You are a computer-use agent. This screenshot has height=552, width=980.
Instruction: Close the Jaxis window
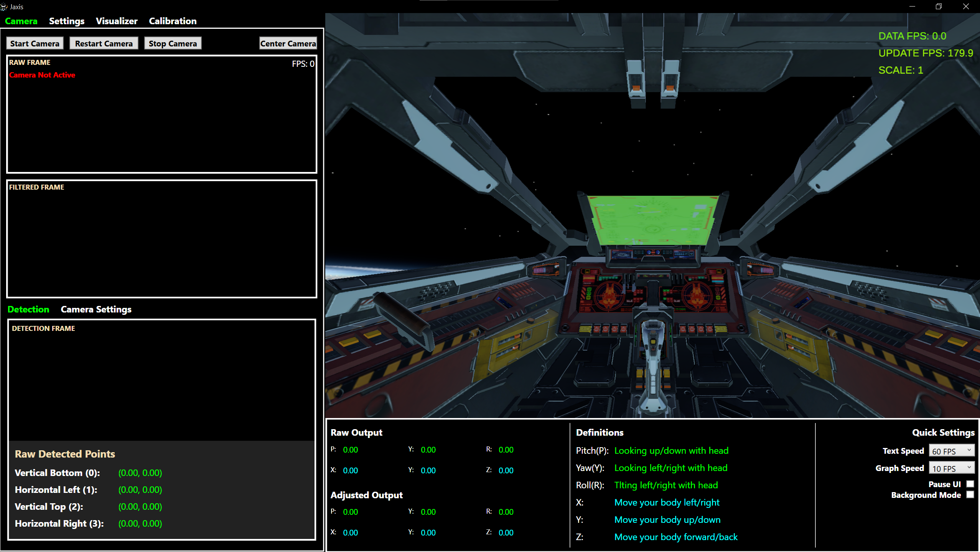966,7
